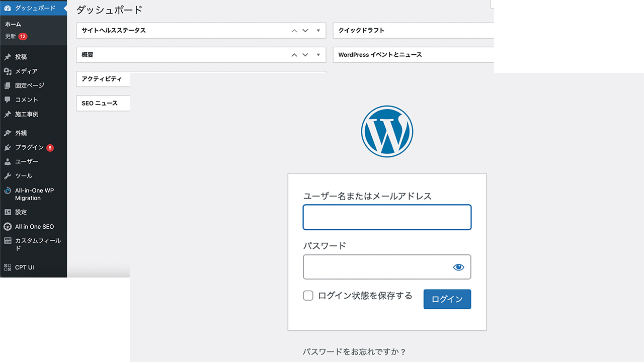The width and height of the screenshot is (644, 362).
Task: Click the 概要 panel title
Action: [x=88, y=54]
